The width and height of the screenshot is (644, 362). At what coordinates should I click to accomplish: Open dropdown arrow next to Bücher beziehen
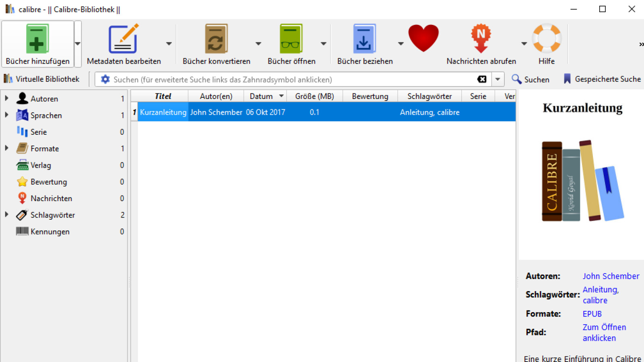(x=400, y=43)
